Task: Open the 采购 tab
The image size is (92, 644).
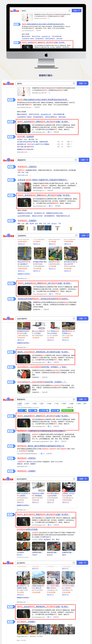Action: coord(79,404)
